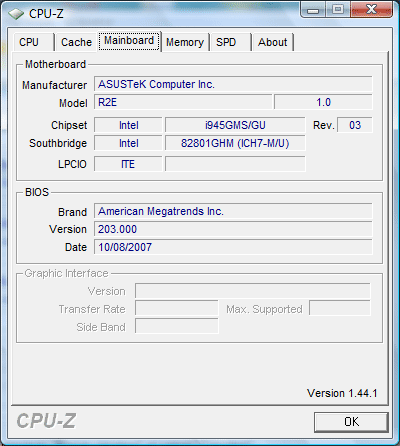Click the Manufacturer field showing ASUSTeK
This screenshot has width=400, height=446.
[233, 84]
